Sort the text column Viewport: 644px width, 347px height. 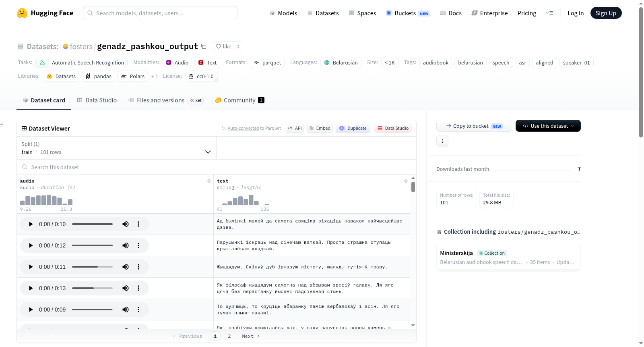coord(406,181)
